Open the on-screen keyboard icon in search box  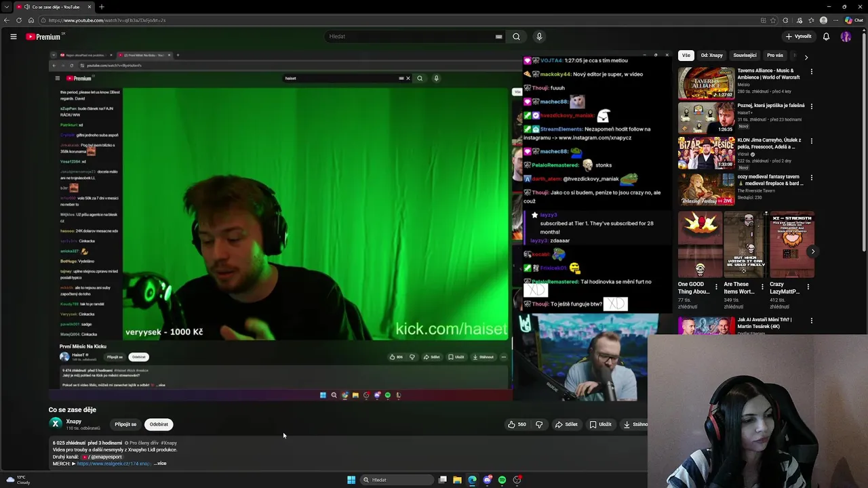tap(499, 37)
